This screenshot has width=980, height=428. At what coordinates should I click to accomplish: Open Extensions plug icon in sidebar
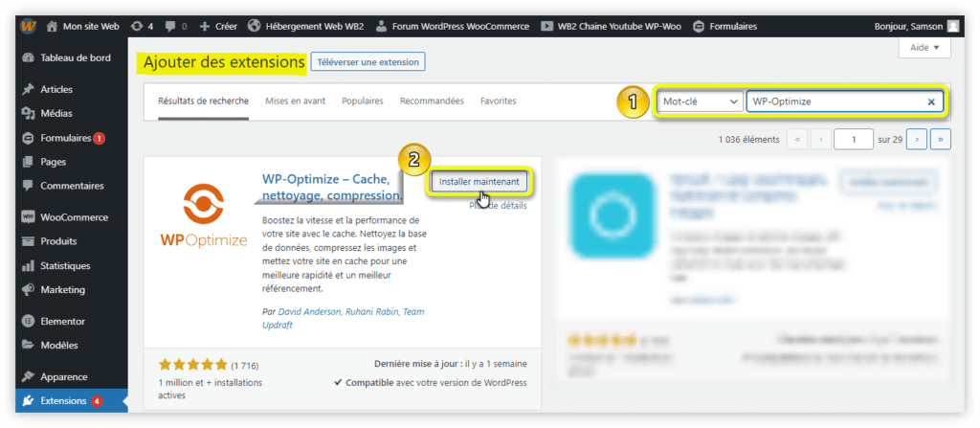coord(28,401)
